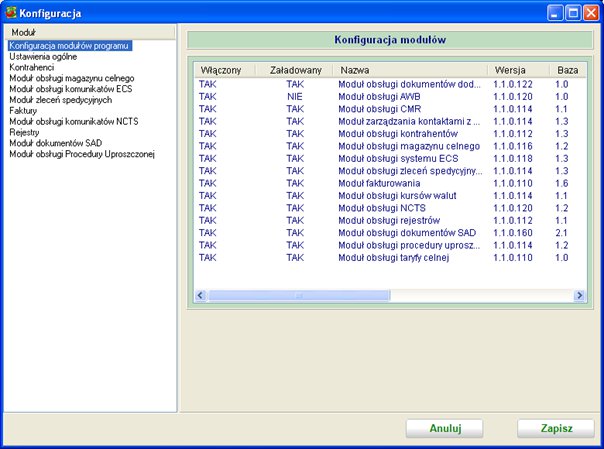Viewport: 604px width, 449px height.
Task: Click version 1.1.0.112 of kontrahentów module
Action: [x=513, y=134]
